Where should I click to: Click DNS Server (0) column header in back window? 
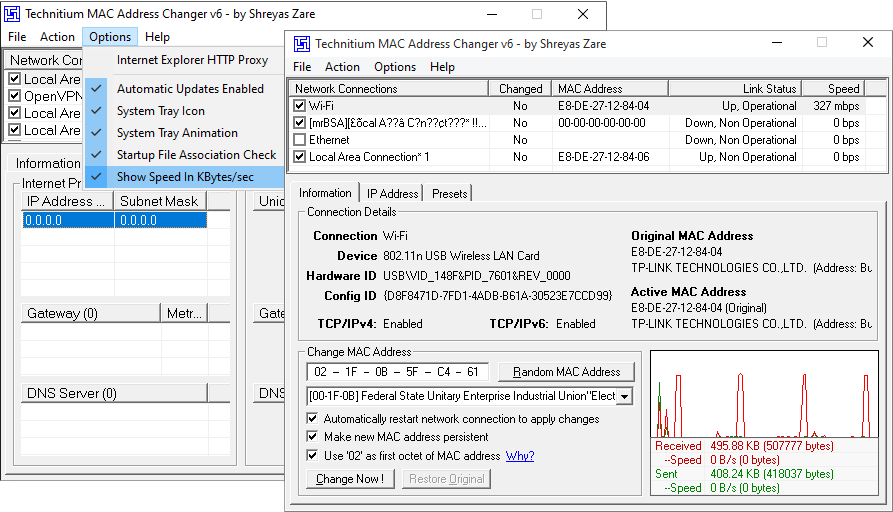(114, 394)
